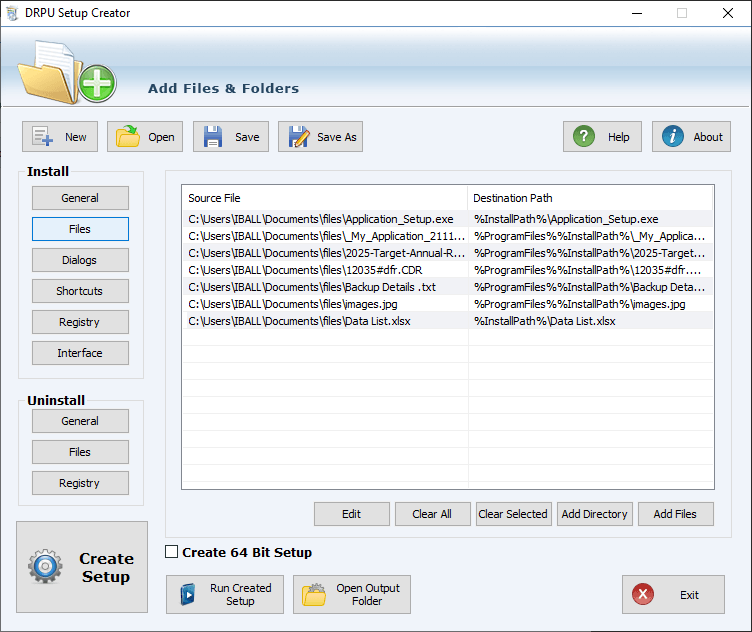752x632 pixels.
Task: Select the Data List.xlsx source file row
Action: [325, 321]
